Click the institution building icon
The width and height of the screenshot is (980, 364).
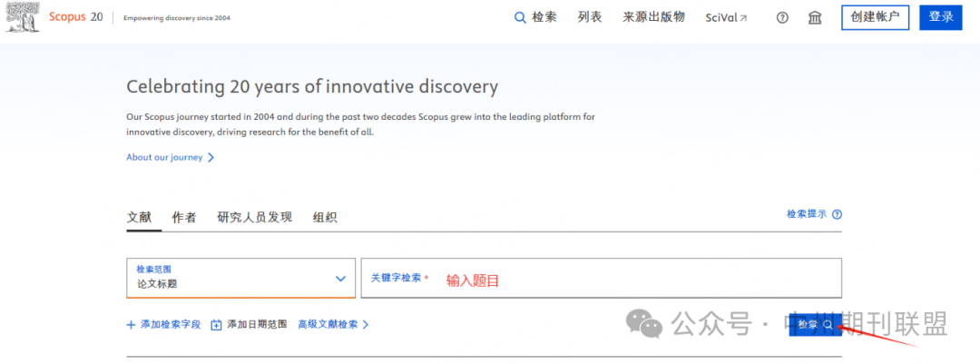tap(815, 17)
